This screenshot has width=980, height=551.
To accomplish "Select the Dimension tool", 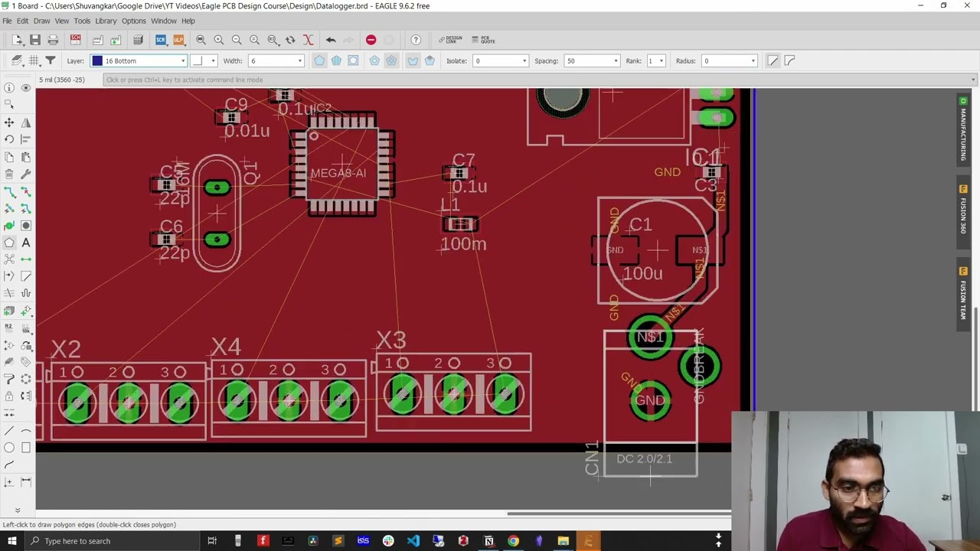I will click(x=26, y=481).
